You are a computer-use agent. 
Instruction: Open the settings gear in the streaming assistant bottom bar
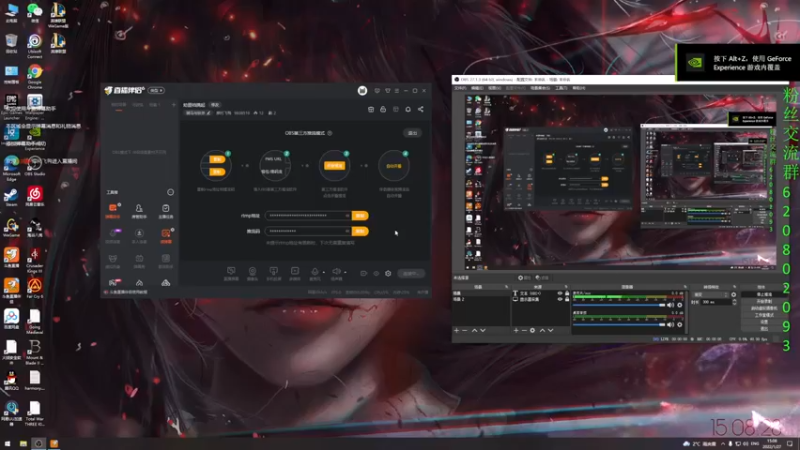(388, 273)
